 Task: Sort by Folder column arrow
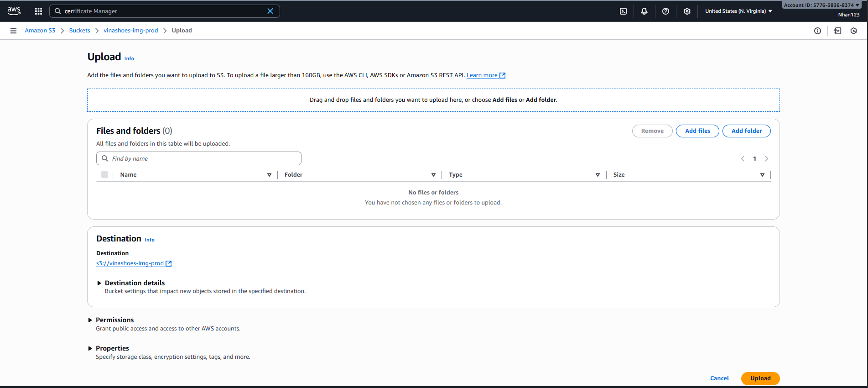click(x=433, y=175)
